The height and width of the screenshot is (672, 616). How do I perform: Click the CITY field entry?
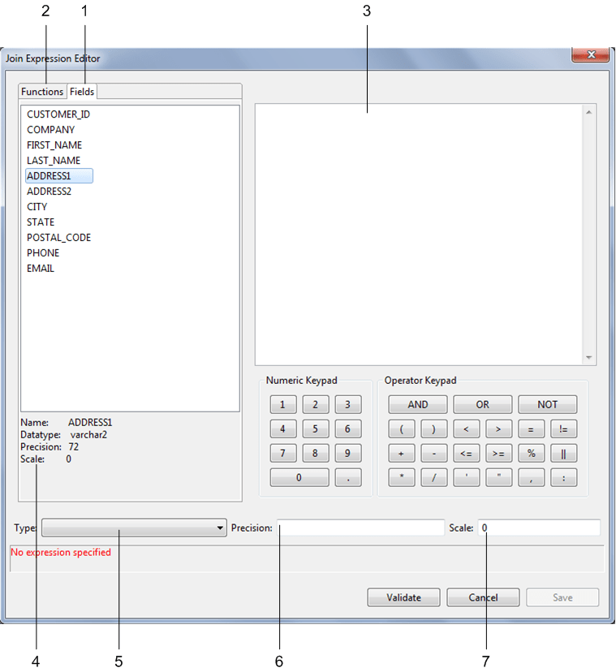click(37, 207)
